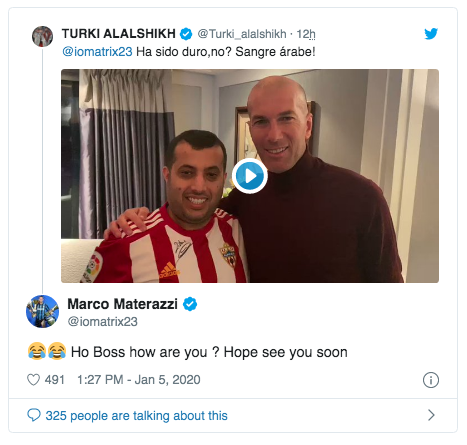Image resolution: width=467 pixels, height=445 pixels.
Task: Click Turki Alalshikh's verified badge
Action: (x=186, y=34)
